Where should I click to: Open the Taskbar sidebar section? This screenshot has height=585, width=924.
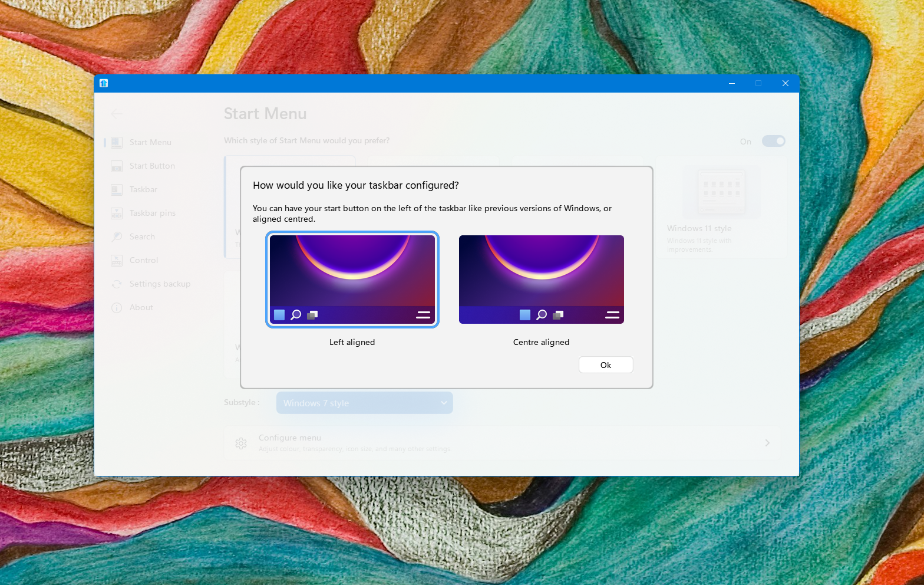(156, 189)
